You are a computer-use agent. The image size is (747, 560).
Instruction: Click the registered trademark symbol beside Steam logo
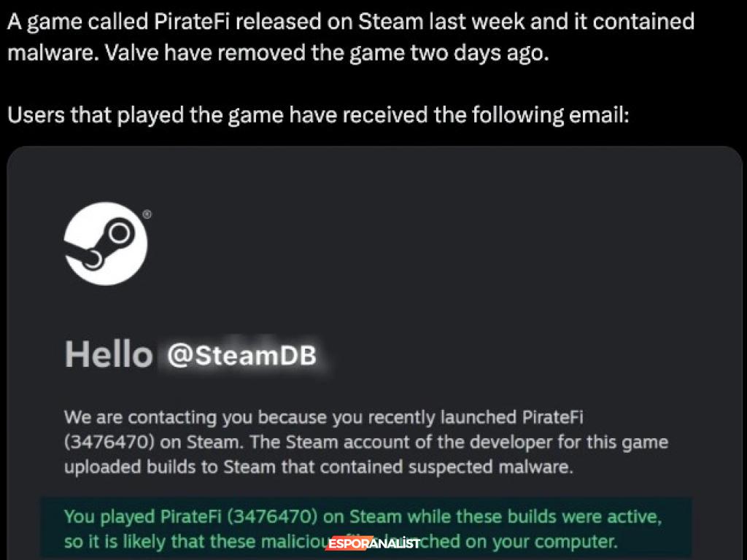point(147,214)
